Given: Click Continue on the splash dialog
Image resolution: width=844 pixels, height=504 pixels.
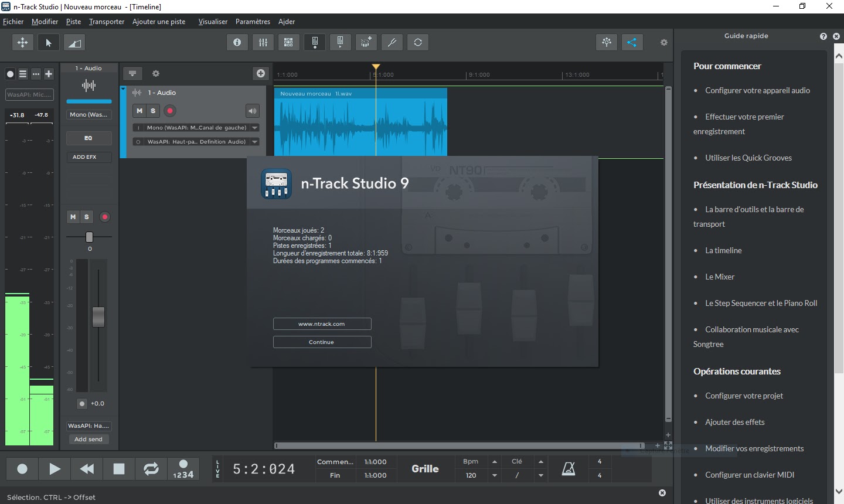Looking at the screenshot, I should point(322,342).
